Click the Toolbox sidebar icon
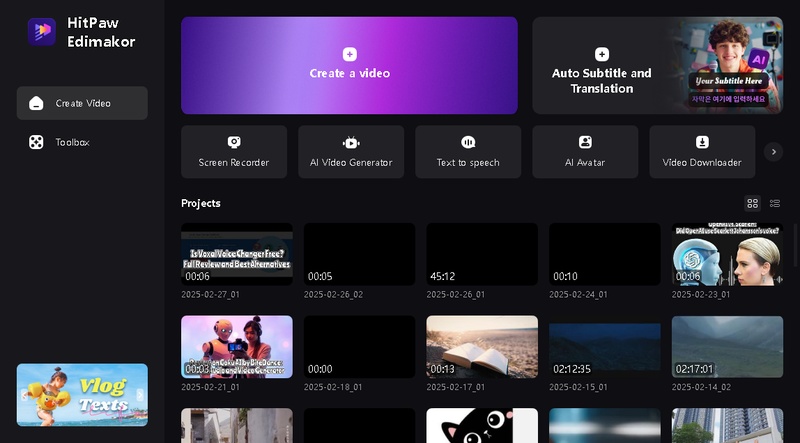This screenshot has height=443, width=800. tap(36, 142)
